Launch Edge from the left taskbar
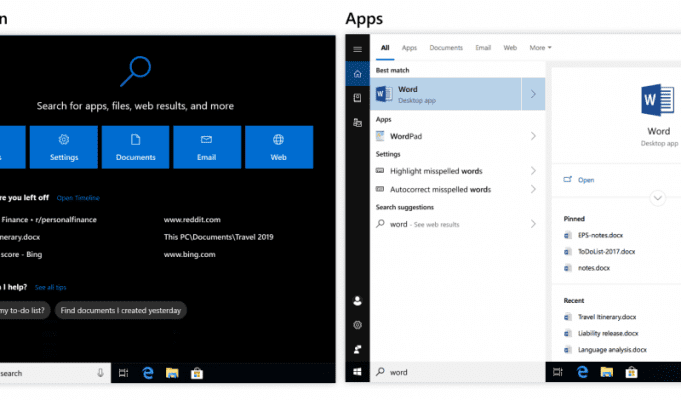681x400 pixels. pyautogui.click(x=148, y=373)
